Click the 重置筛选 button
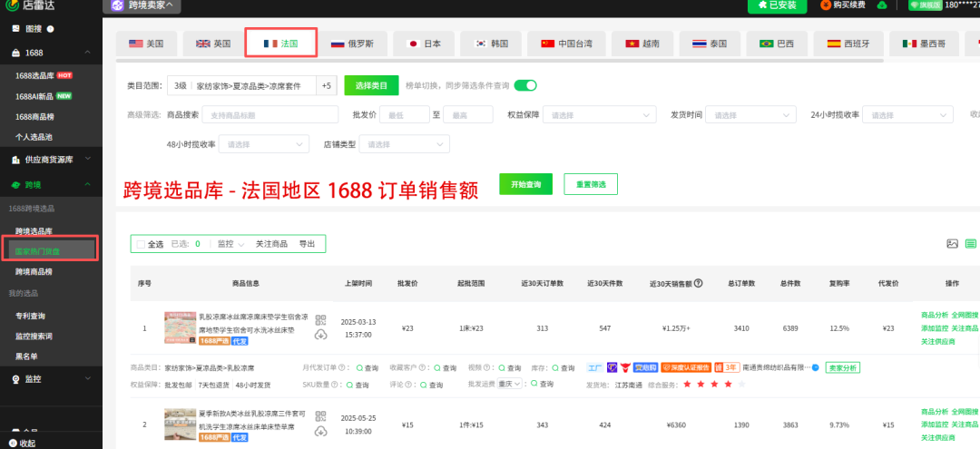This screenshot has height=449, width=980. tap(591, 184)
